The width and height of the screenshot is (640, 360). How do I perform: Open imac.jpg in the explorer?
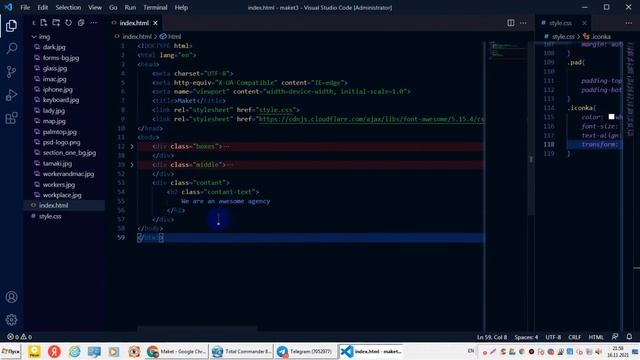pos(54,79)
